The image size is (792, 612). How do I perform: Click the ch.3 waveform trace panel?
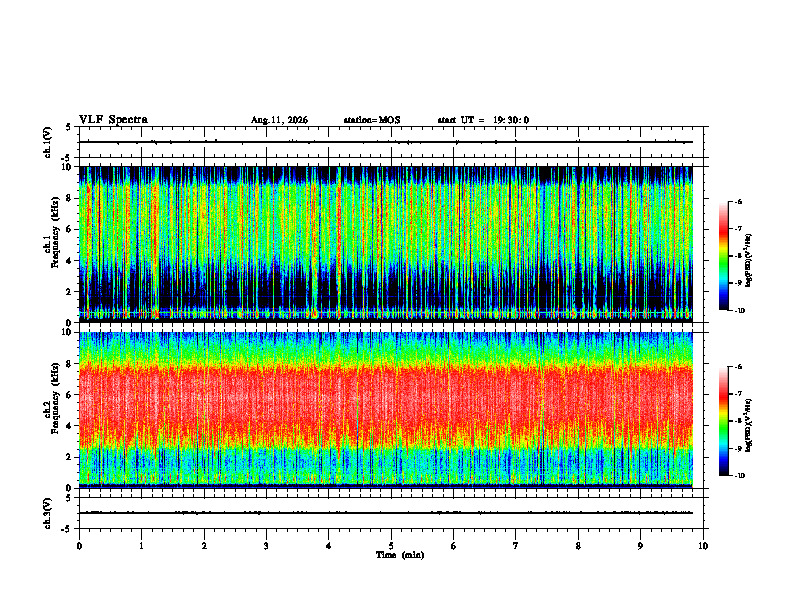click(x=391, y=513)
